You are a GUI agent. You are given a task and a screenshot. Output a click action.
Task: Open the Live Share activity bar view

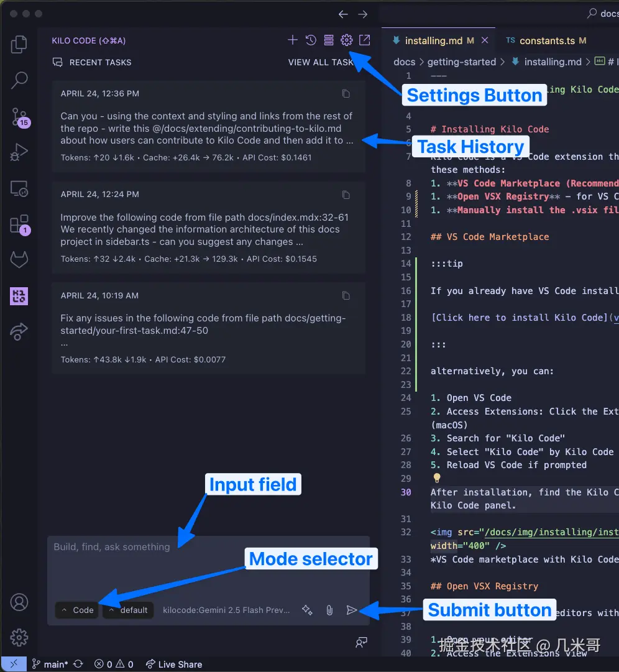tap(19, 331)
